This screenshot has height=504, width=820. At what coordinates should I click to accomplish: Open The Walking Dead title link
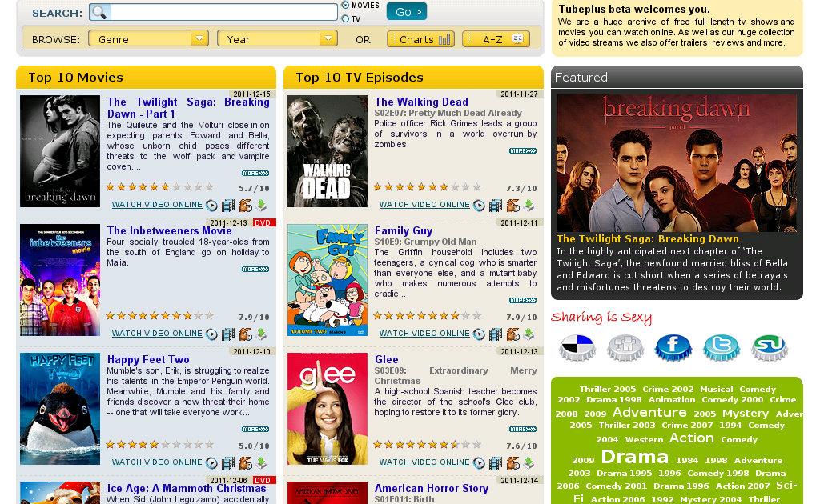421,102
